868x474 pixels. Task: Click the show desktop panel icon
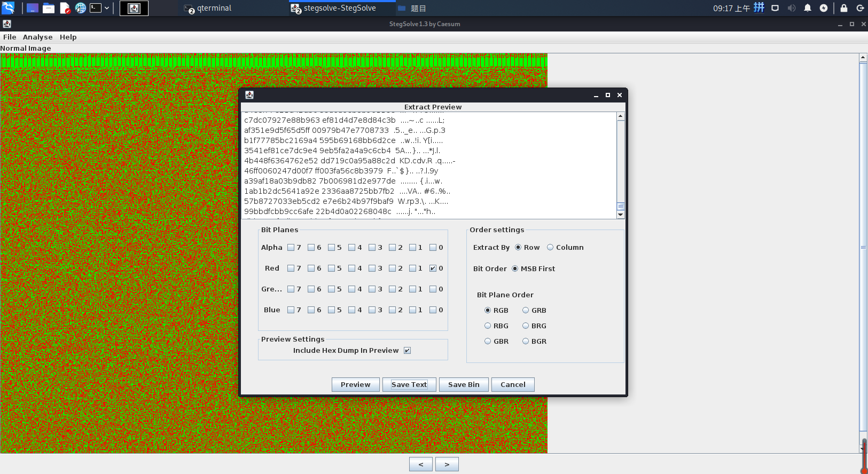pyautogui.click(x=33, y=8)
